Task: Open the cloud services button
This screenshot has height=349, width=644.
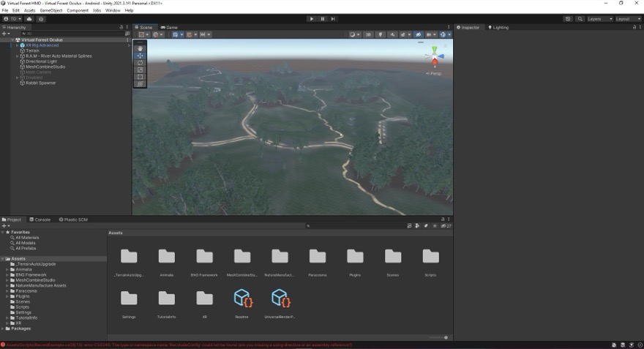Action: 29,19
